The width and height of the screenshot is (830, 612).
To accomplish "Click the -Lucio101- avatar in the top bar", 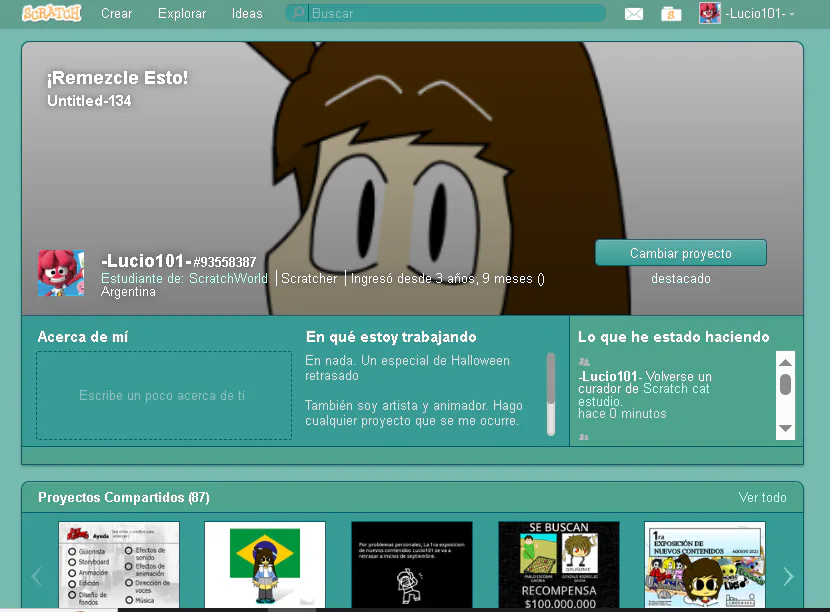I will point(709,13).
